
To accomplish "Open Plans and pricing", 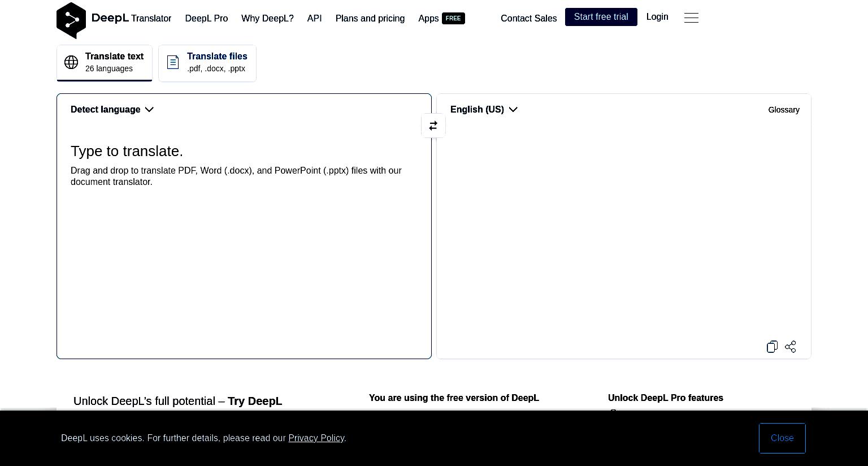I will pos(370,18).
